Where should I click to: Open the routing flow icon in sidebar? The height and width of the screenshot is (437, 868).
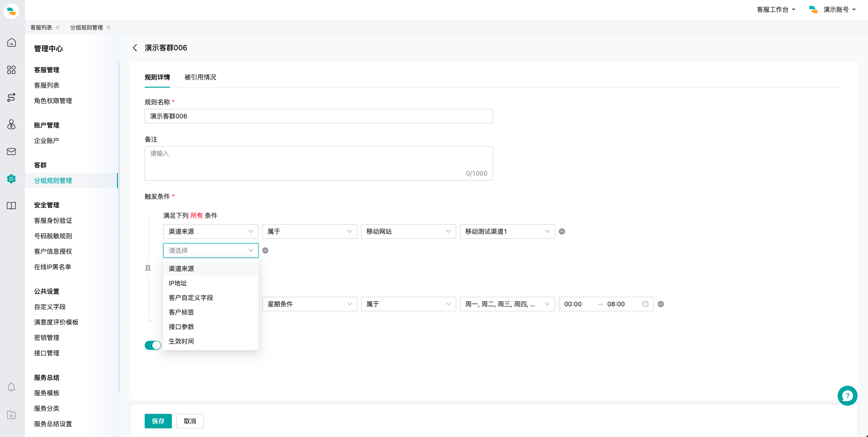coord(11,97)
